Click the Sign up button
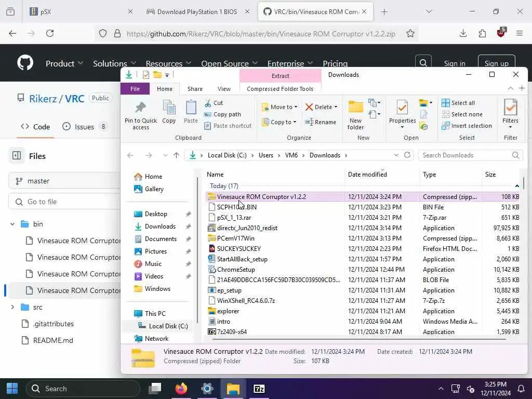The width and height of the screenshot is (532, 399). (496, 63)
